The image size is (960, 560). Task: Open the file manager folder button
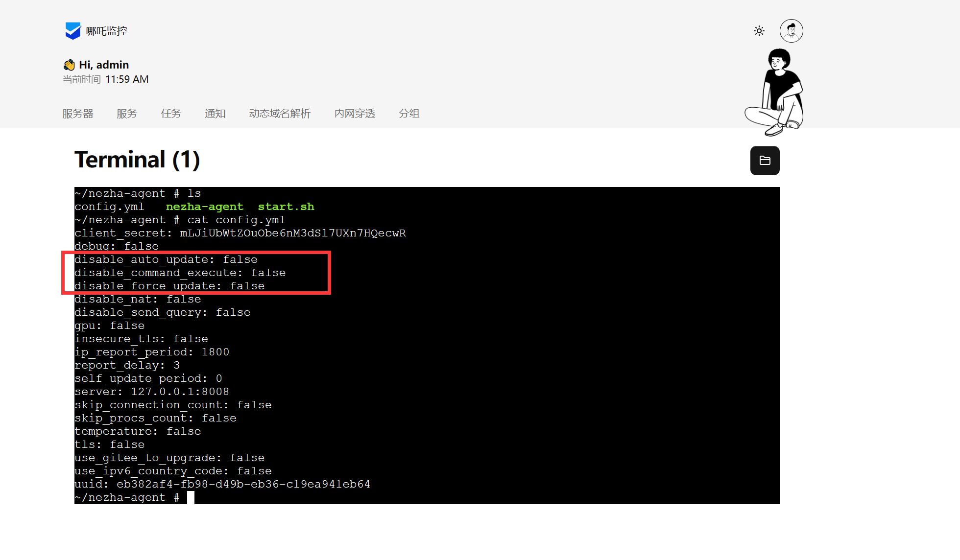tap(765, 161)
